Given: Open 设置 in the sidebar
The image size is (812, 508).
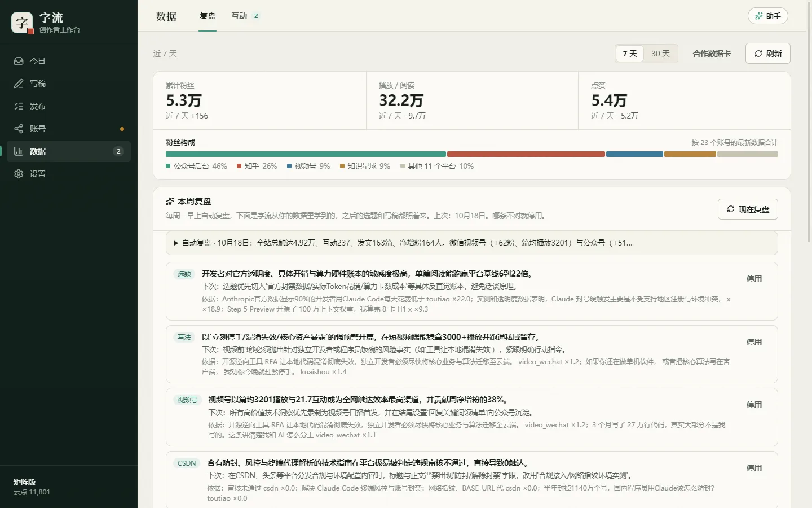Looking at the screenshot, I should pyautogui.click(x=69, y=174).
